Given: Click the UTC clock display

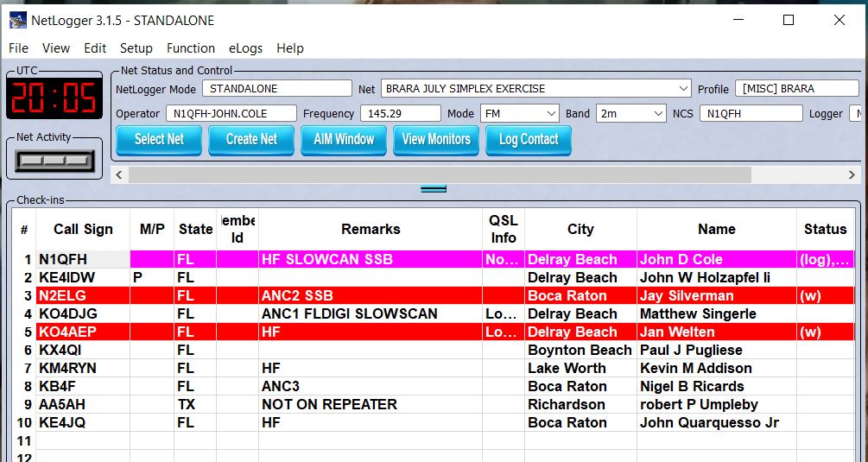Looking at the screenshot, I should 54,98.
